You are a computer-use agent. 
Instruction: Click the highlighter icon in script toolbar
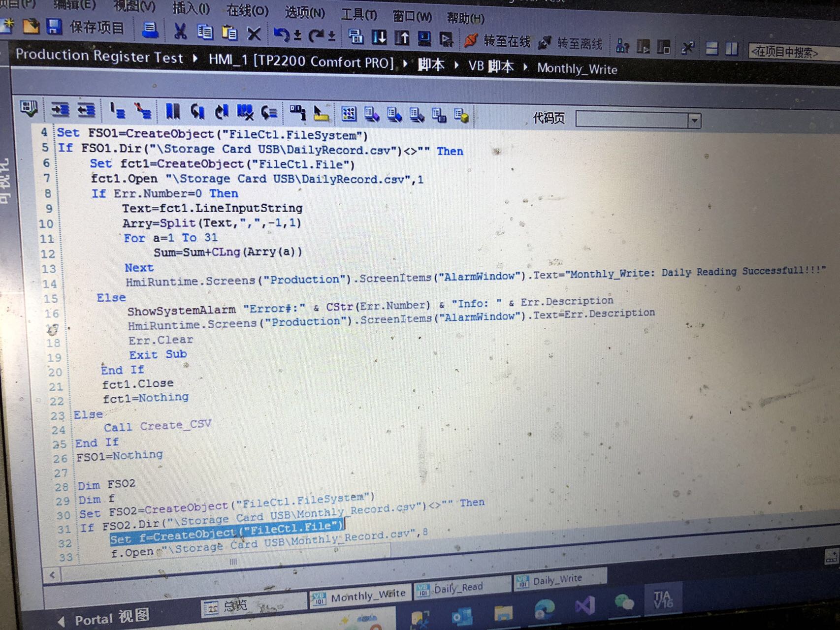click(321, 114)
